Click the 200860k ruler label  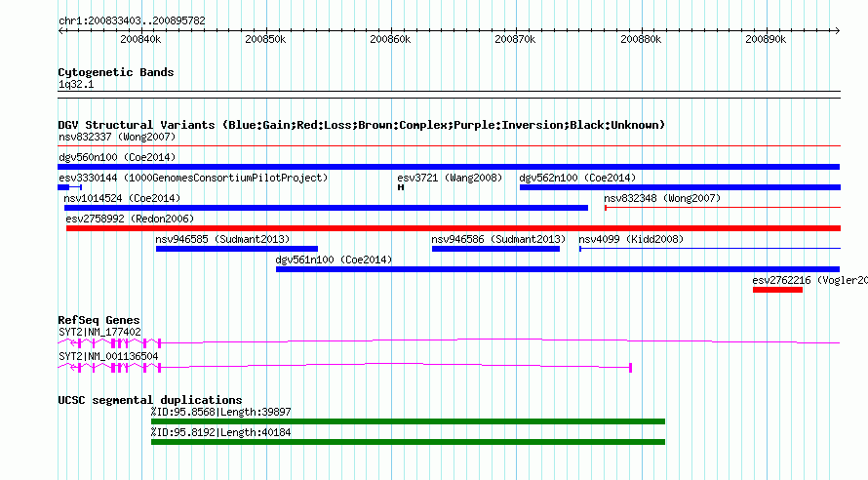pos(390,39)
